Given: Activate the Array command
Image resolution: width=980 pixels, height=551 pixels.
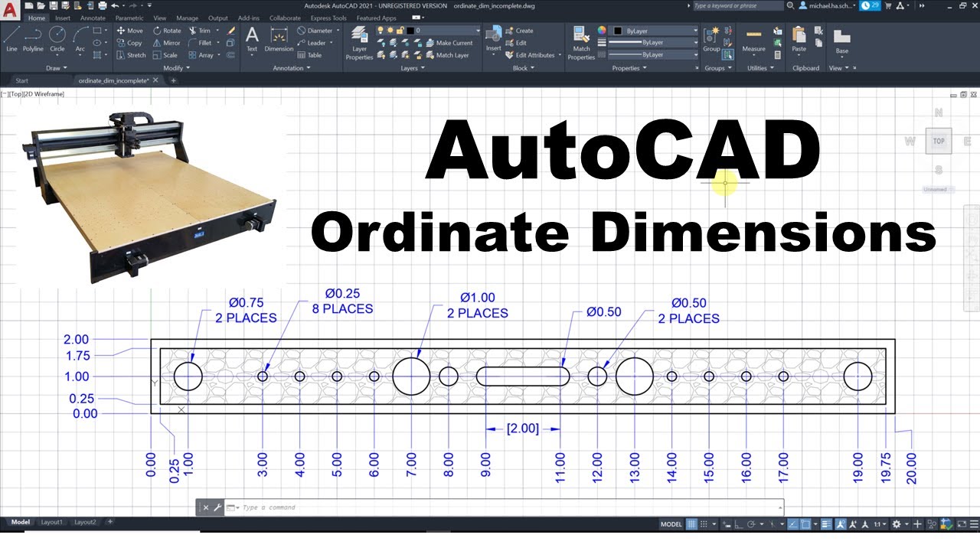Looking at the screenshot, I should (x=200, y=55).
